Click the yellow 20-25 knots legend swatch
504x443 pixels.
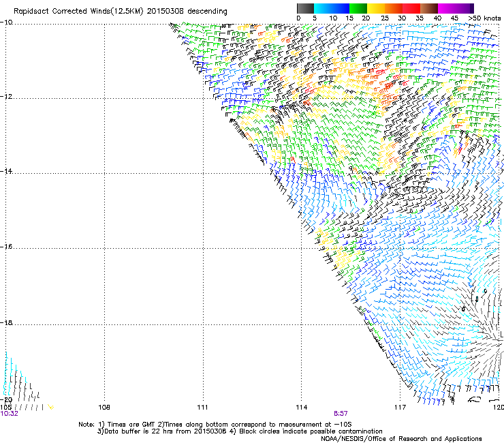[x=376, y=8]
